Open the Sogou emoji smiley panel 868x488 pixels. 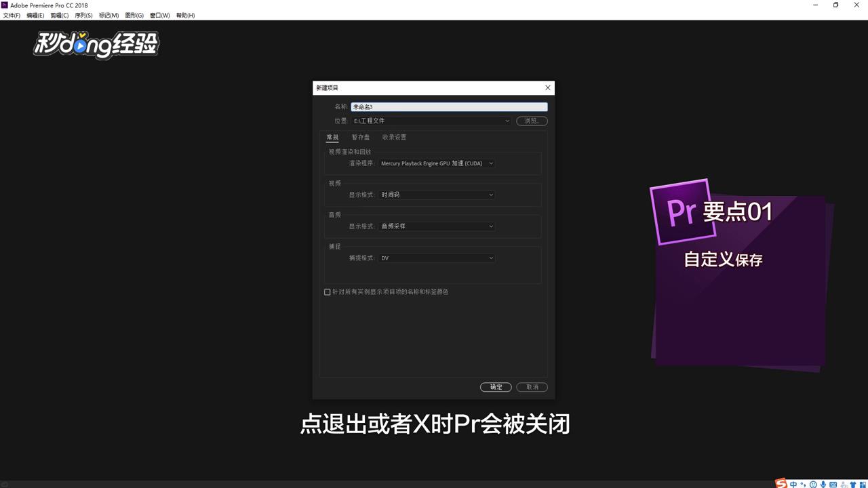(813, 484)
